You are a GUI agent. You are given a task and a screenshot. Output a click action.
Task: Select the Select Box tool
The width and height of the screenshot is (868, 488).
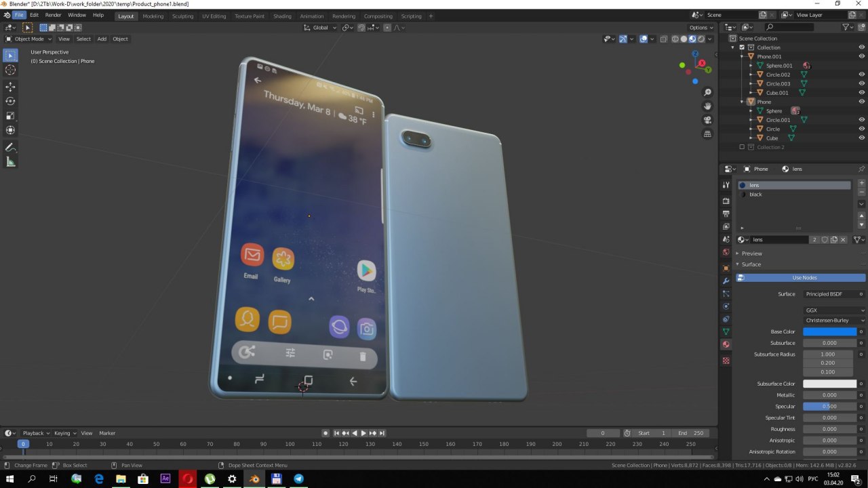tap(11, 56)
